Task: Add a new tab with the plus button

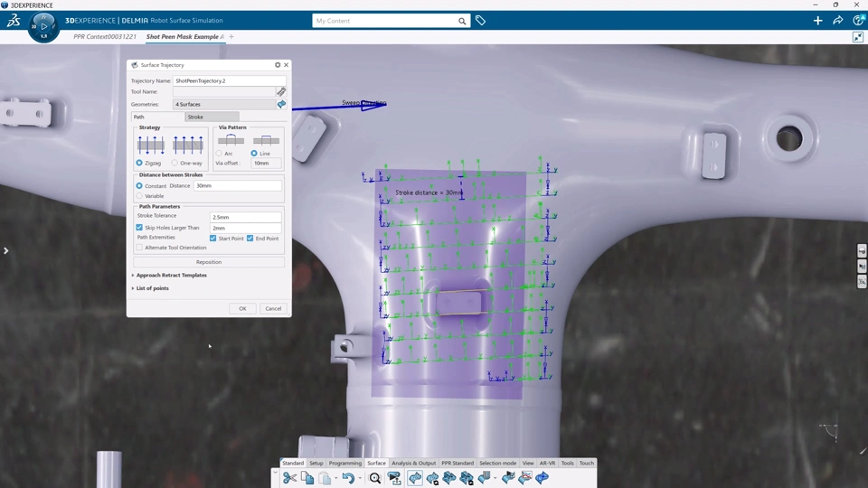Action: (x=231, y=36)
